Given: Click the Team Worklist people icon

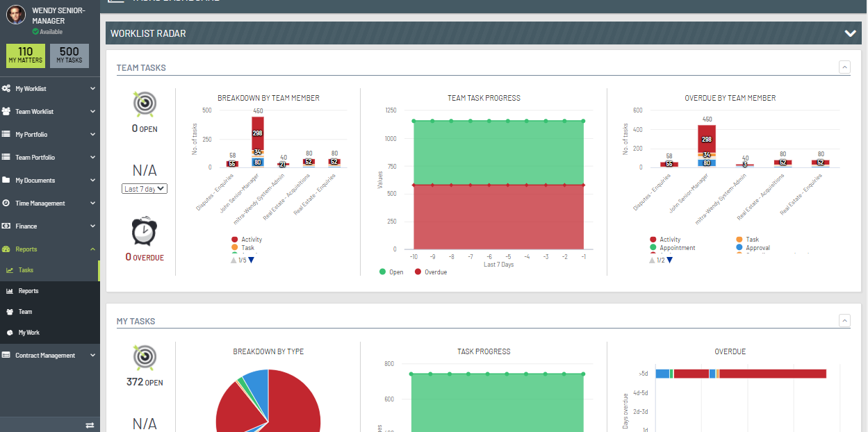Looking at the screenshot, I should [x=6, y=112].
